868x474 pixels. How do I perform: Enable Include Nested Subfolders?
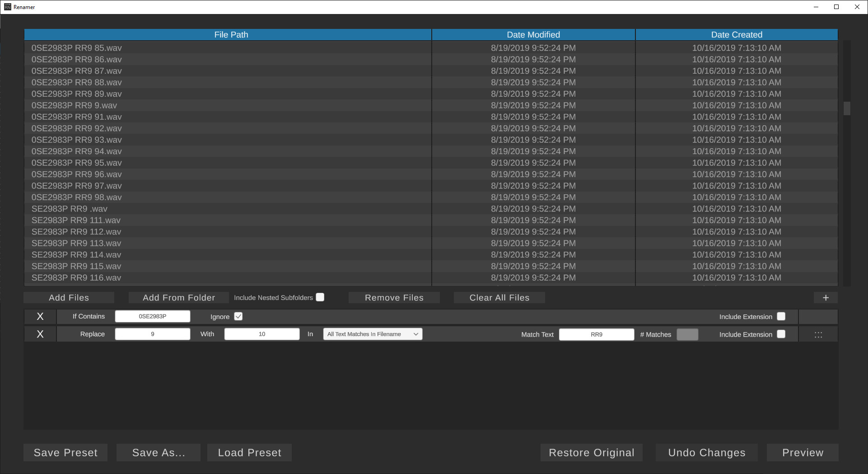[320, 297]
